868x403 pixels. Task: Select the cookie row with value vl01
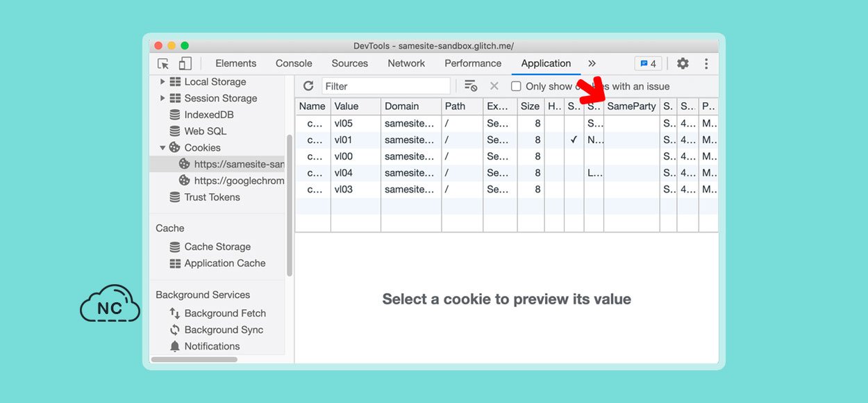click(x=507, y=140)
